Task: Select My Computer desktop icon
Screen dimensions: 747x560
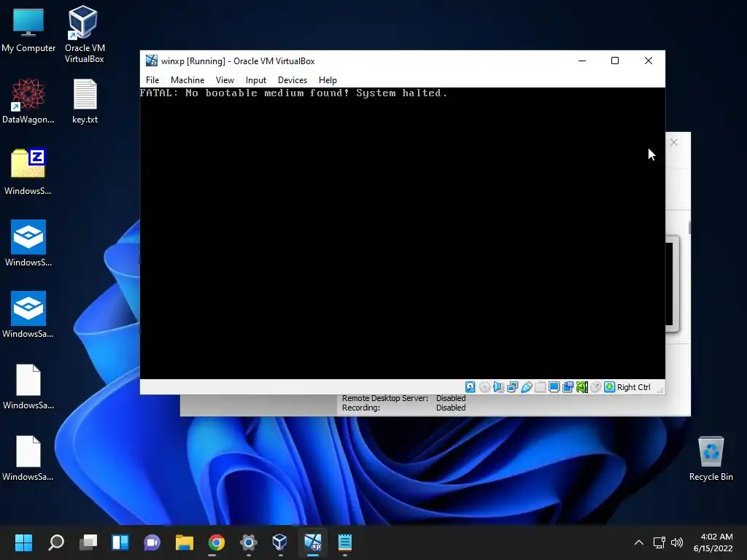Action: click(28, 30)
